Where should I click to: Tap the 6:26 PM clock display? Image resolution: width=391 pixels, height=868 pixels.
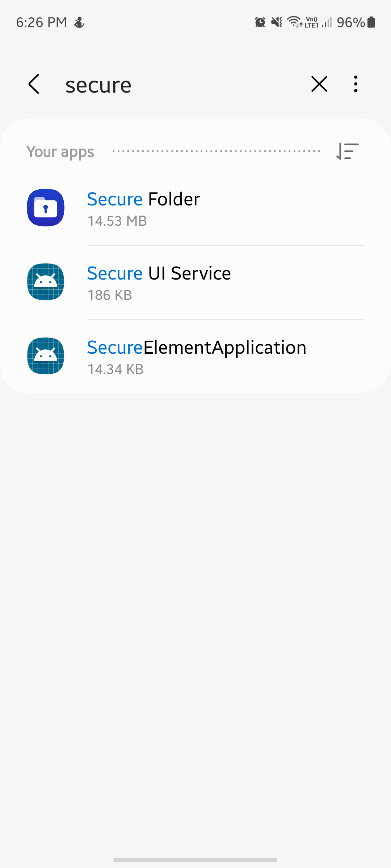tap(41, 22)
